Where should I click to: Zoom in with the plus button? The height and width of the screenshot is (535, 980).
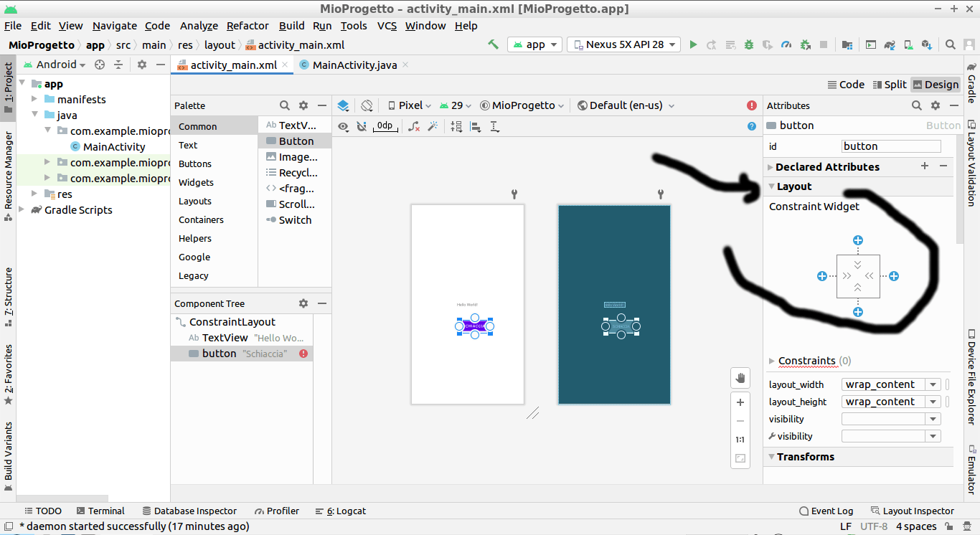(x=740, y=402)
